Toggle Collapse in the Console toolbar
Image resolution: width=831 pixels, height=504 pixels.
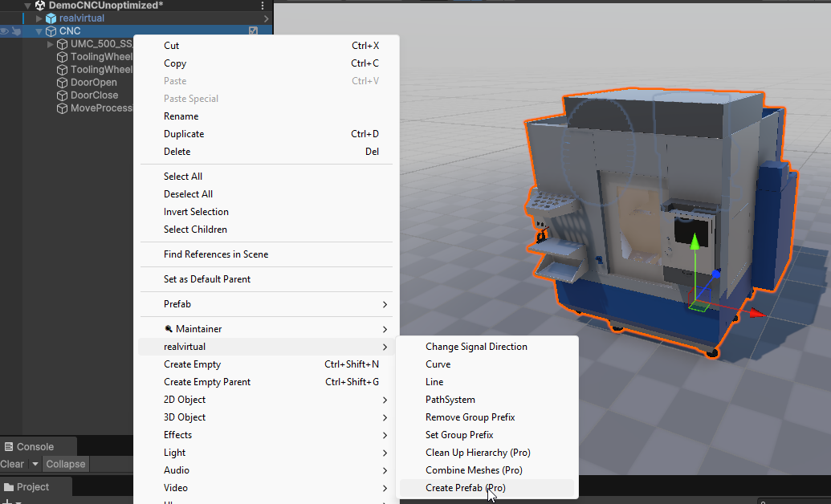point(66,464)
